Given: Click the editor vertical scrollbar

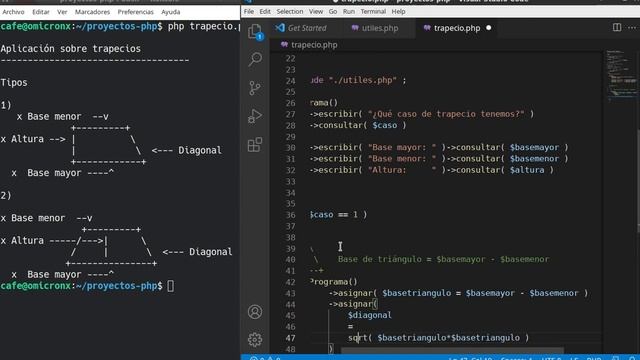Looking at the screenshot, I should 638,182.
